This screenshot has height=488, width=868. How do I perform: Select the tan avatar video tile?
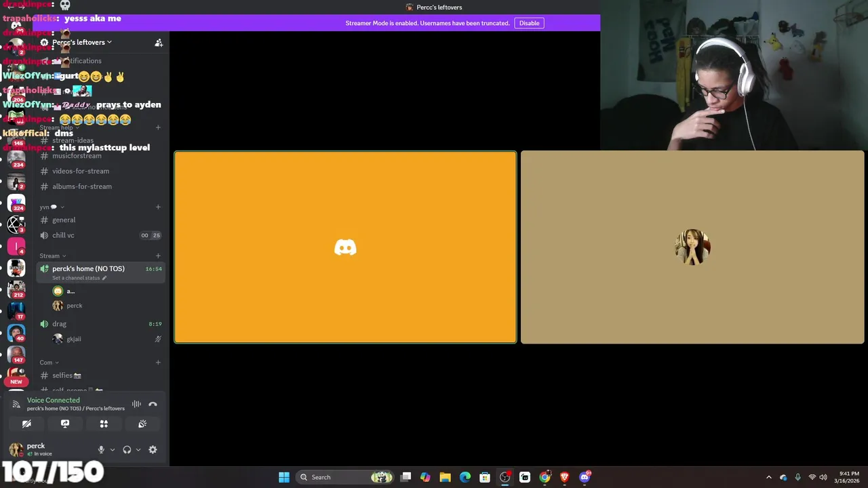pos(692,247)
